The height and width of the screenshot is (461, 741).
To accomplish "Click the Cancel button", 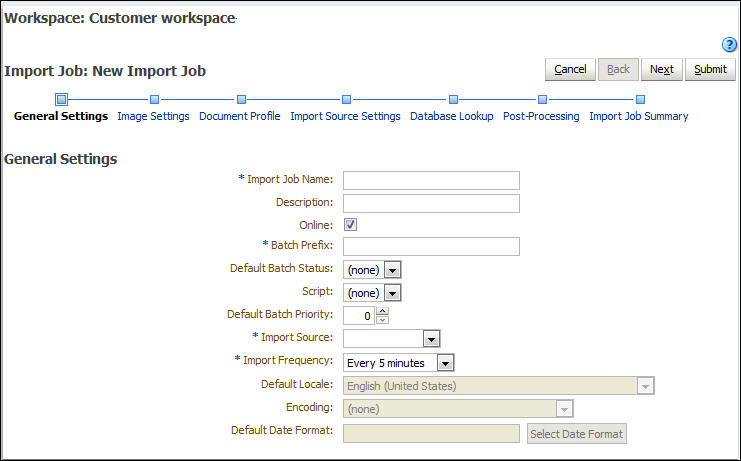I will point(570,69).
